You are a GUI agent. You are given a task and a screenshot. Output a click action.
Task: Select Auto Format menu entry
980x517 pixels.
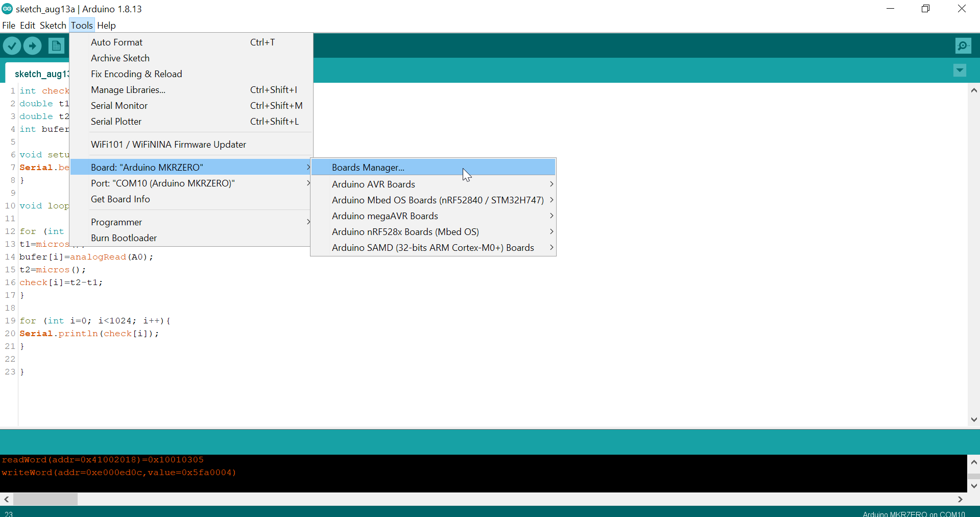coord(192,42)
